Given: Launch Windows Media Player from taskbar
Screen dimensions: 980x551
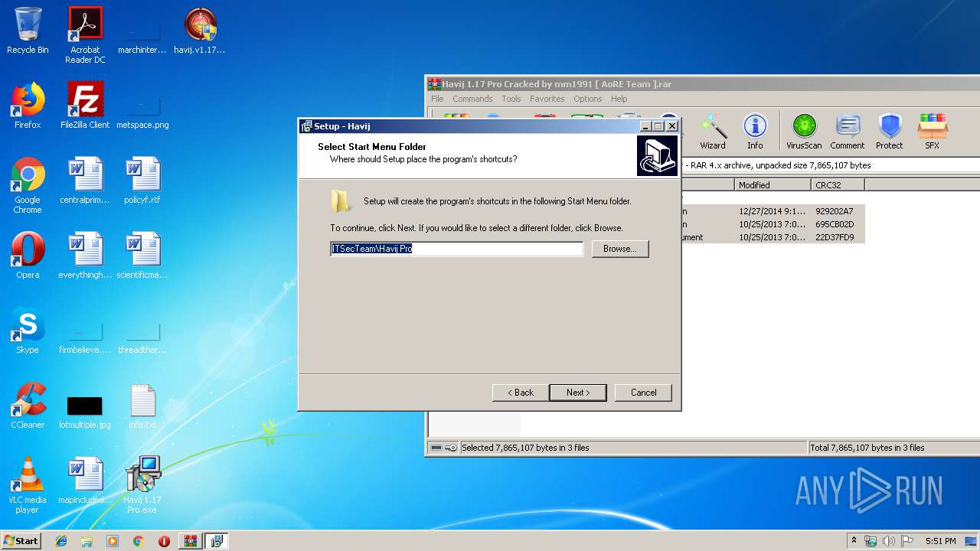Looking at the screenshot, I should tap(113, 541).
